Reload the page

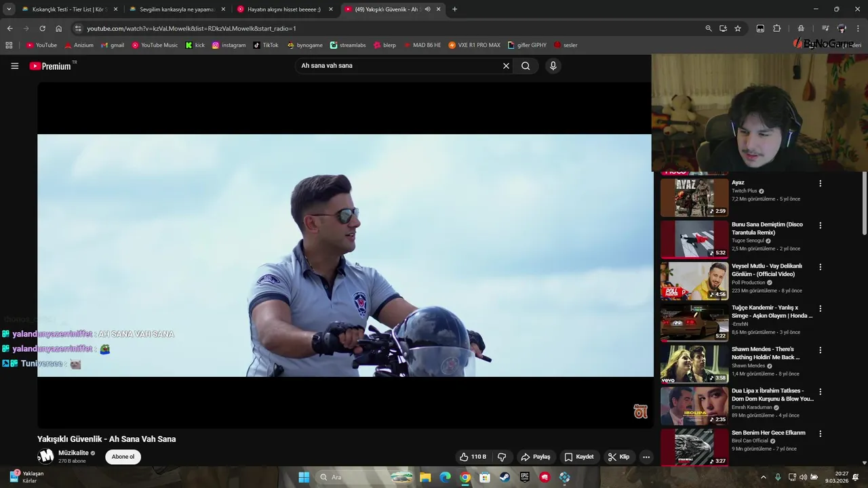pos(42,28)
